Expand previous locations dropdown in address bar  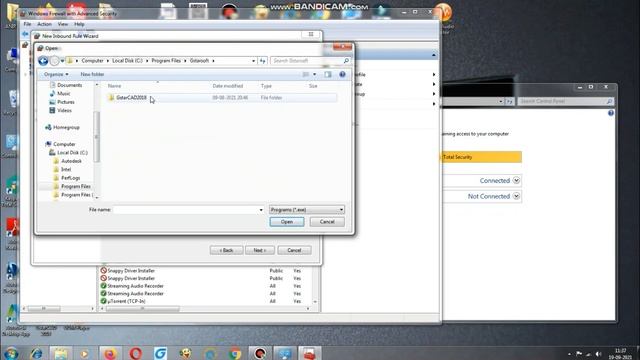(x=253, y=61)
